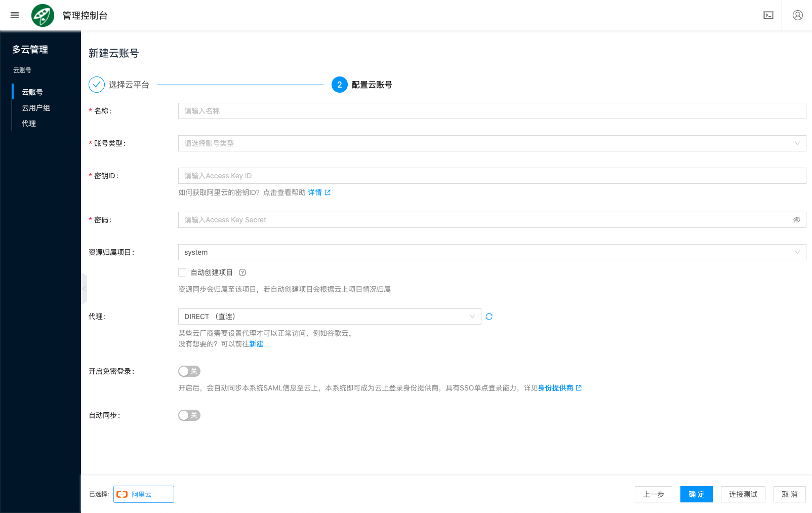Click the 身份提供商 link

tap(555, 388)
